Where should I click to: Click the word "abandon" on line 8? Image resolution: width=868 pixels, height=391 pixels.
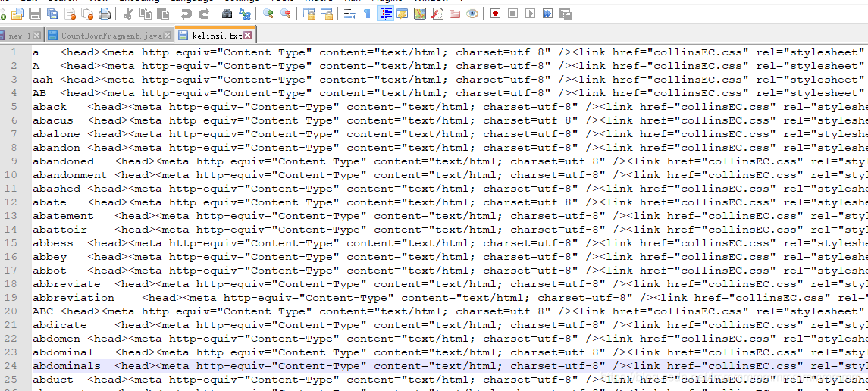56,148
